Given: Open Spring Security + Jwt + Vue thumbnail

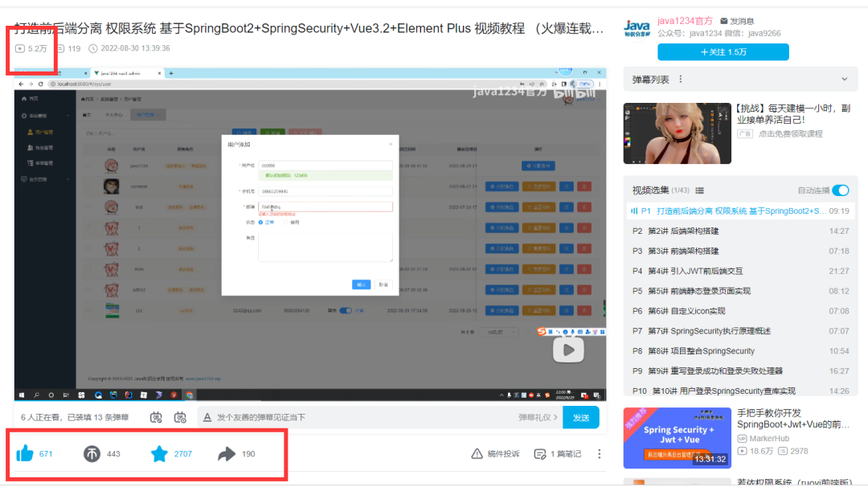Looking at the screenshot, I should pos(677,438).
